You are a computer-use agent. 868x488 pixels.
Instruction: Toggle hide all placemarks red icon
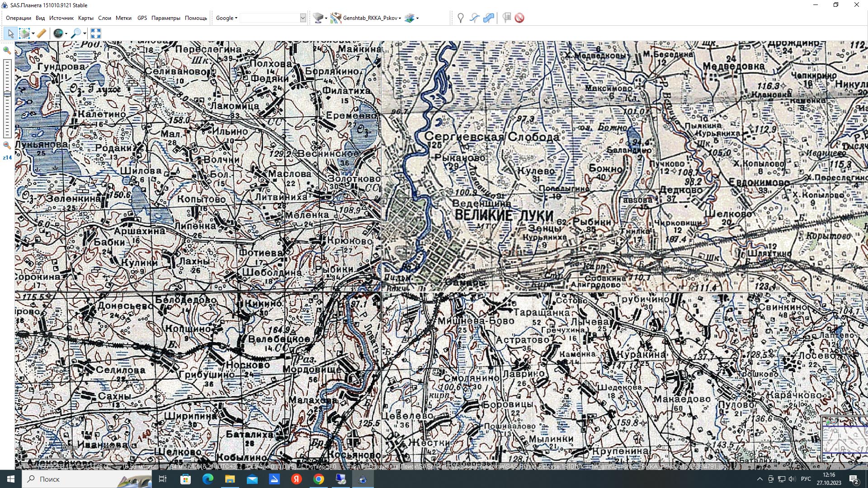(519, 18)
